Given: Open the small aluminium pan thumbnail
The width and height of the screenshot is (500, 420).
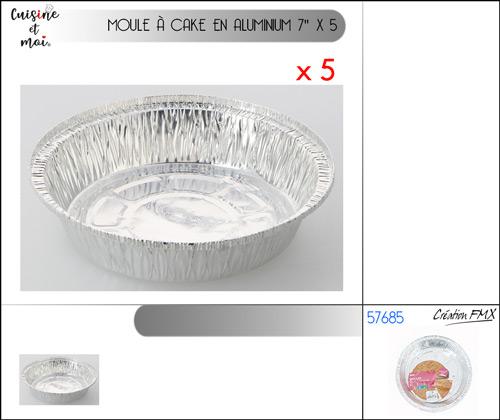Looking at the screenshot, I should [x=59, y=379].
